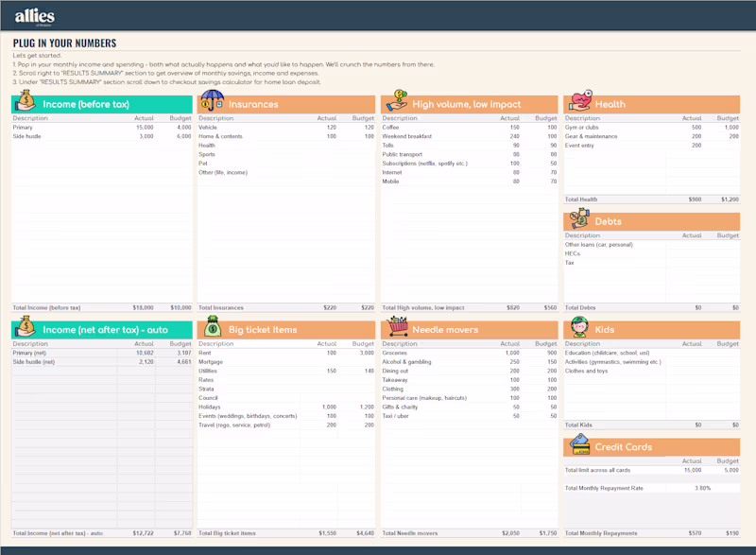The image size is (756, 555).
Task: Click the Side hustle actual value 3,000
Action: coord(146,136)
